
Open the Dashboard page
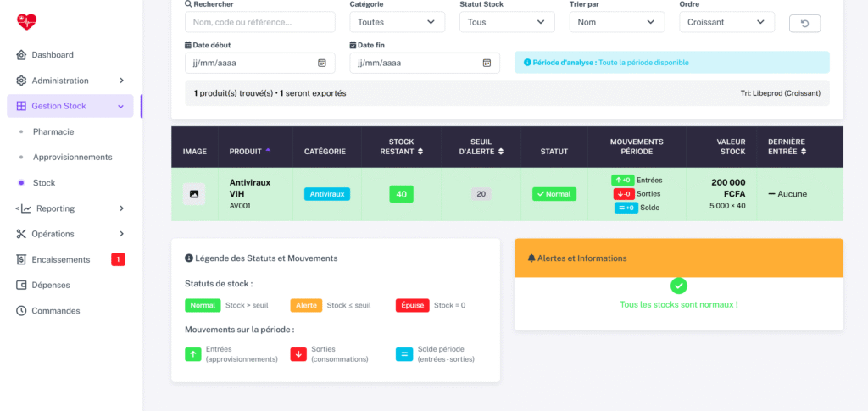pos(53,55)
